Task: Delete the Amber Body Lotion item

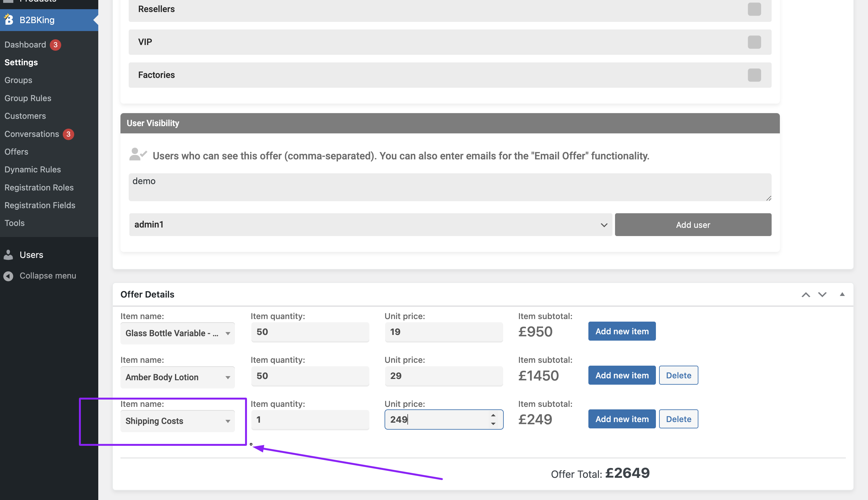Action: pos(679,375)
